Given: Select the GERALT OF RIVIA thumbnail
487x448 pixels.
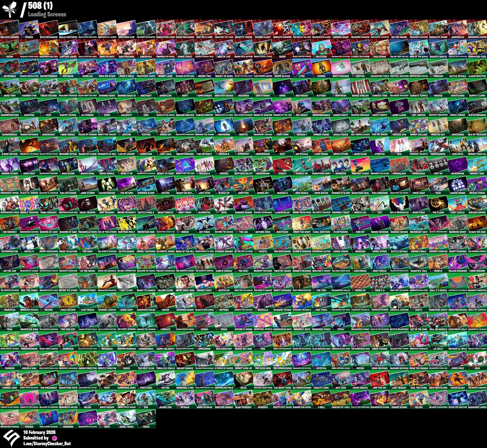Looking at the screenshot, I should [224, 68].
